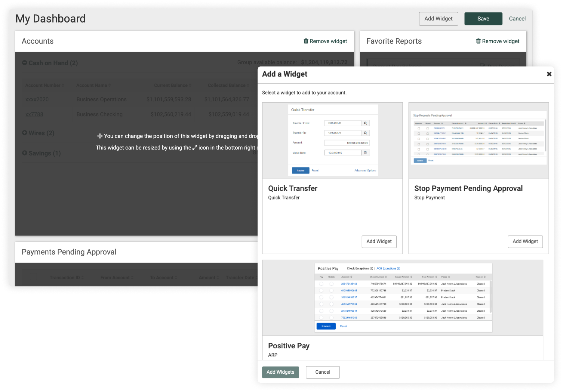The height and width of the screenshot is (392, 563).
Task: Close the Add a Widget dialog
Action: click(549, 74)
